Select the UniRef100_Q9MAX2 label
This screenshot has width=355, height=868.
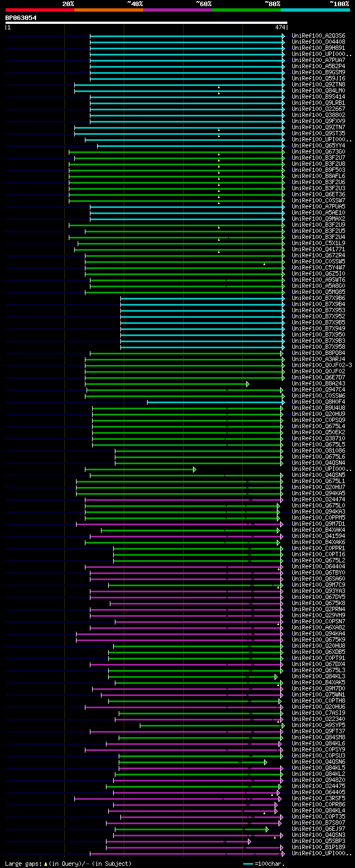319,219
